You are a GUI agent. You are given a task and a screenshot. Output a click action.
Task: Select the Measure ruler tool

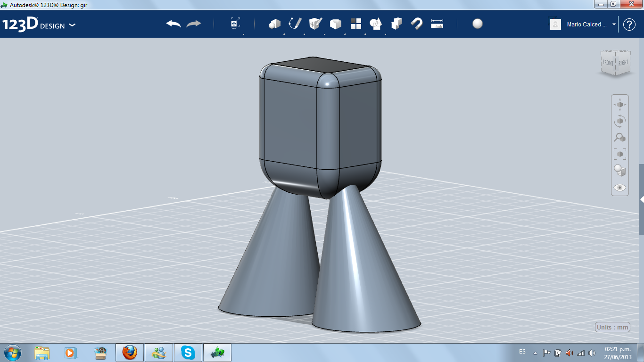[x=437, y=24]
